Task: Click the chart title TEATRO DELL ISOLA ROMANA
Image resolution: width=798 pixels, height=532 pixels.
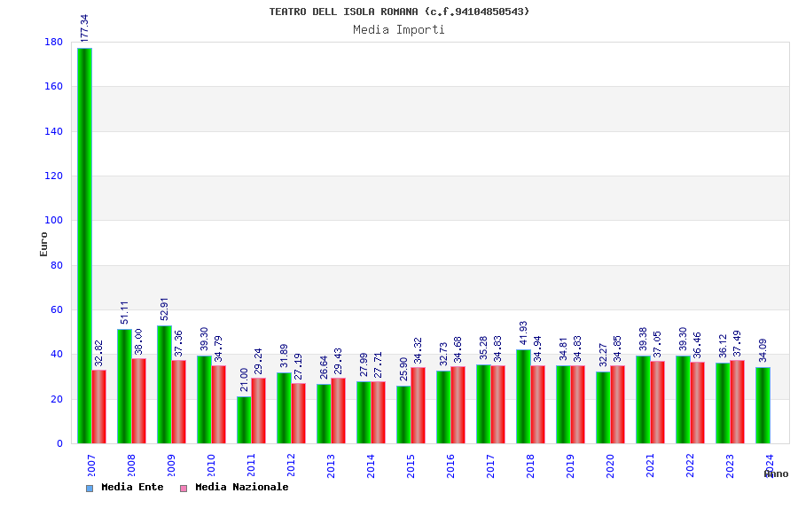Action: (x=399, y=12)
